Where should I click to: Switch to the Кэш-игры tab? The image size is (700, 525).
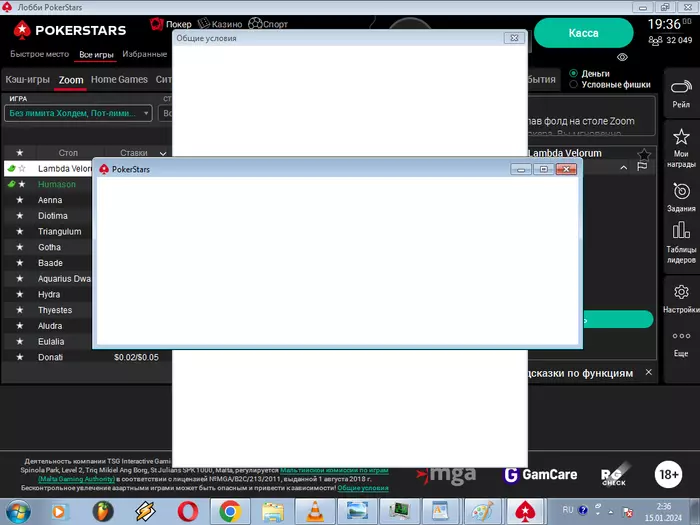[28, 79]
